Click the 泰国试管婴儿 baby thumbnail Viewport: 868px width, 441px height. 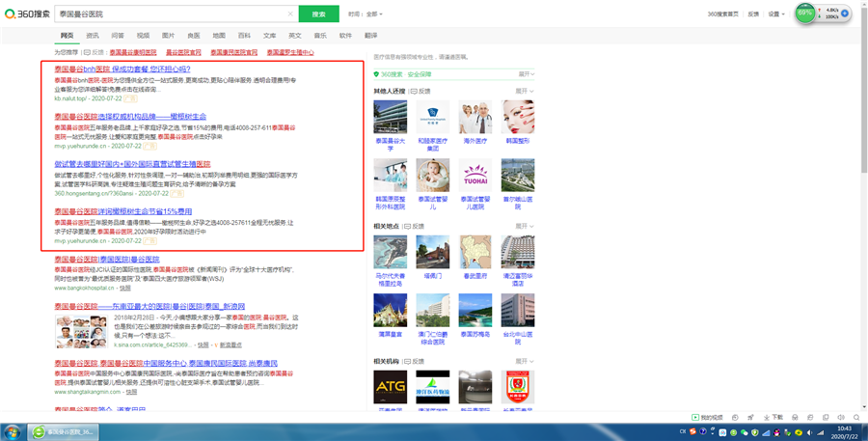coord(432,175)
